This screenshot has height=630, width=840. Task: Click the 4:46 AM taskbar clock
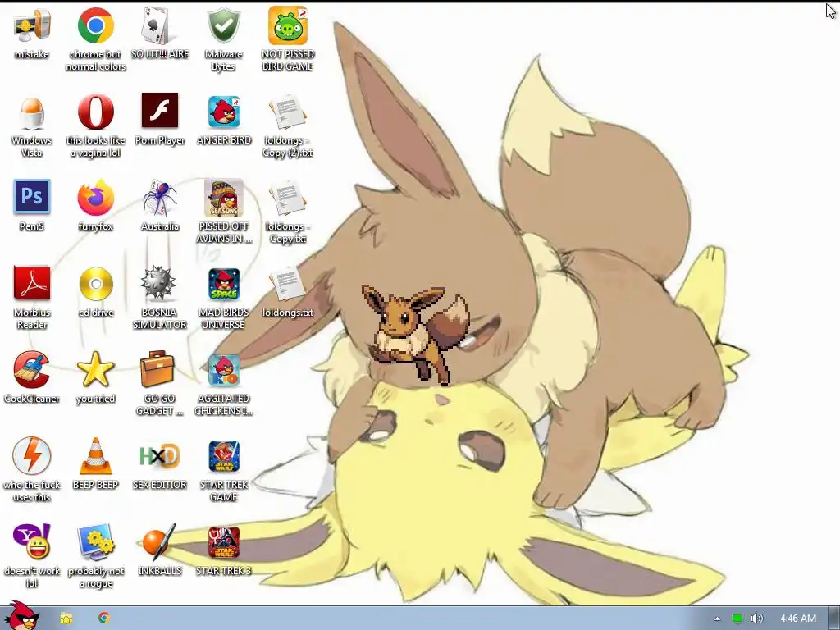click(x=798, y=619)
